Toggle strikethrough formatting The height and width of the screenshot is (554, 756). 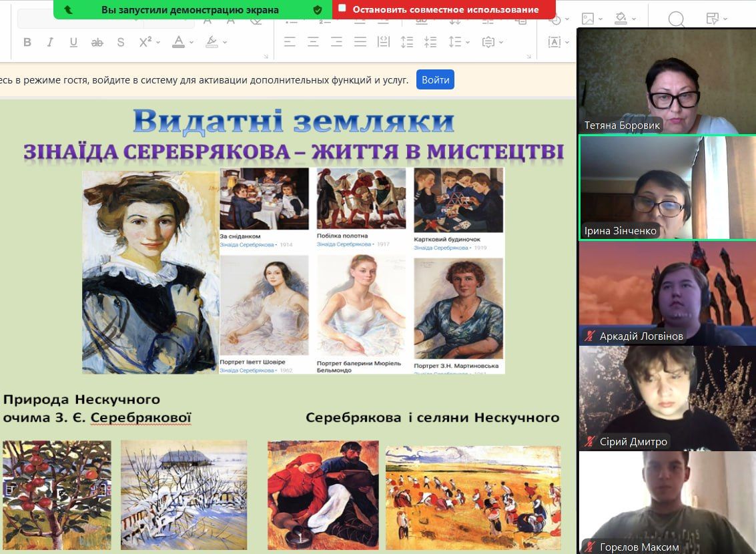(x=97, y=43)
